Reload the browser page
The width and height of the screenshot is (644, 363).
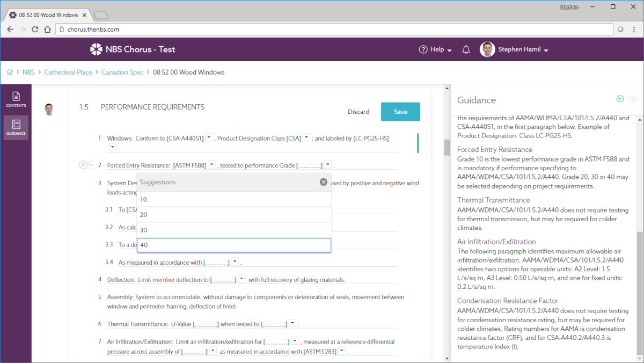pos(35,30)
